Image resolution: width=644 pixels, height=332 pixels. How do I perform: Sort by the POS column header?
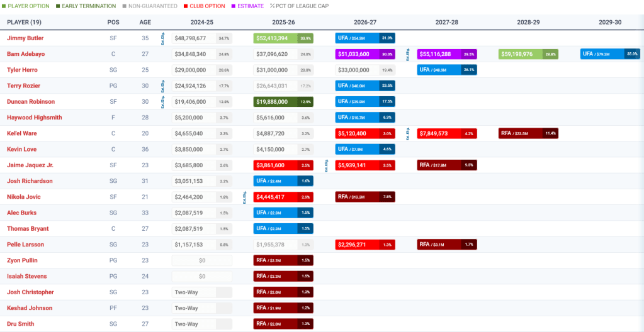(113, 22)
